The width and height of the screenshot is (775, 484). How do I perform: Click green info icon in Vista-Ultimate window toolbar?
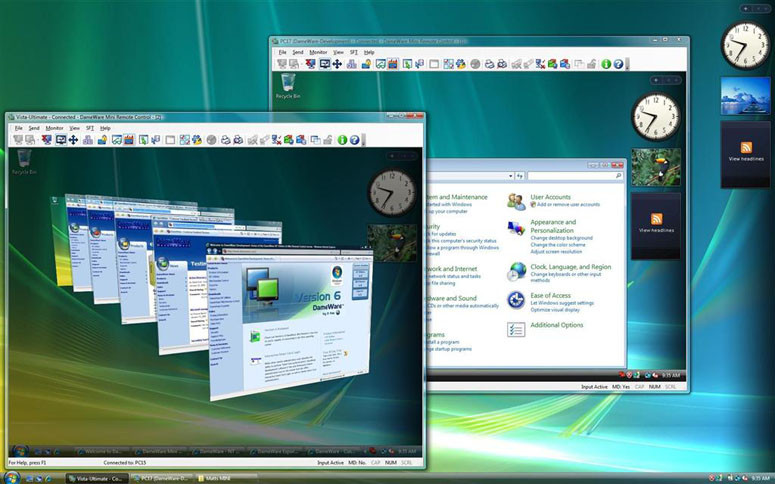tap(342, 140)
